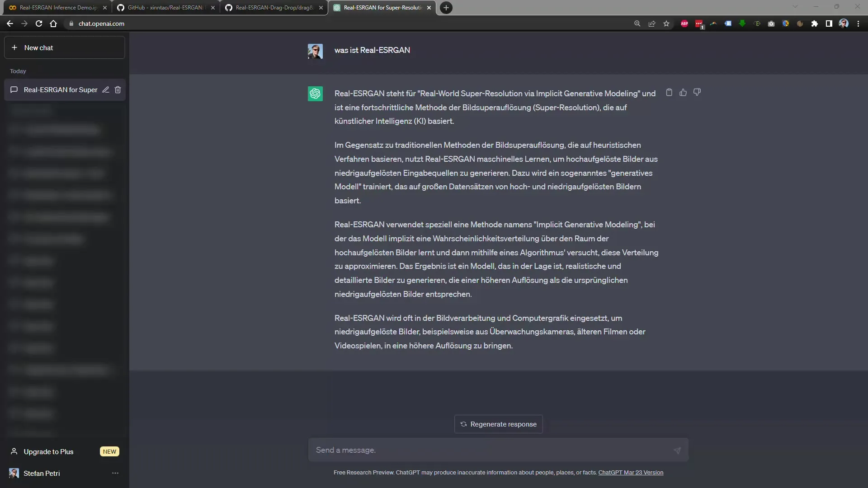Click the 'ChatGPT Mar 23 Version' link
Screen dimensions: 868x488
631,472
